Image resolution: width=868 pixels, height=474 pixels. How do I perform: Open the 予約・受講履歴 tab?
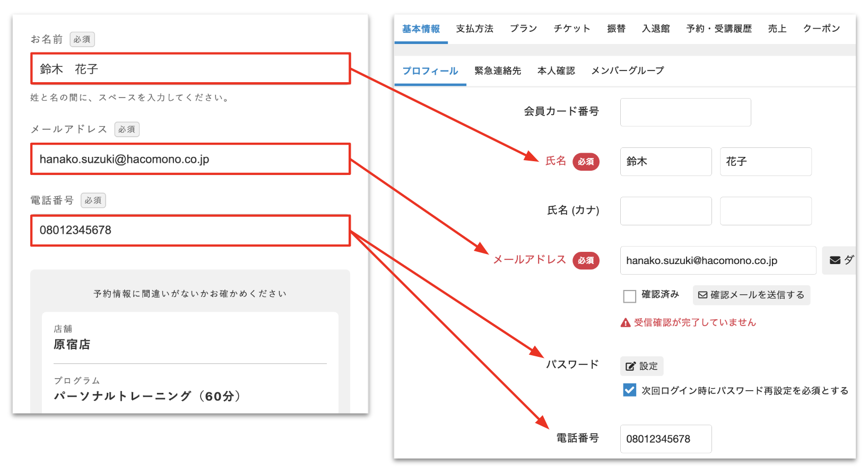(718, 29)
